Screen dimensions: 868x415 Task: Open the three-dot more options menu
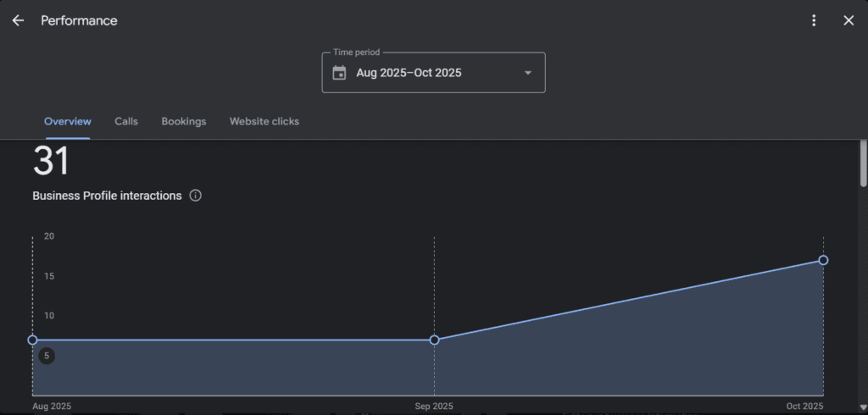(x=814, y=20)
